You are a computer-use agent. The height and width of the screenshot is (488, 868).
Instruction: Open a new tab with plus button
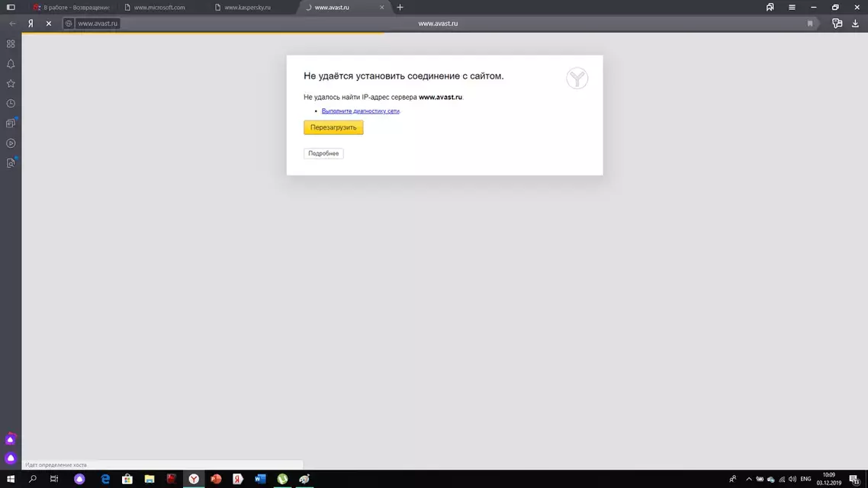[x=400, y=7]
